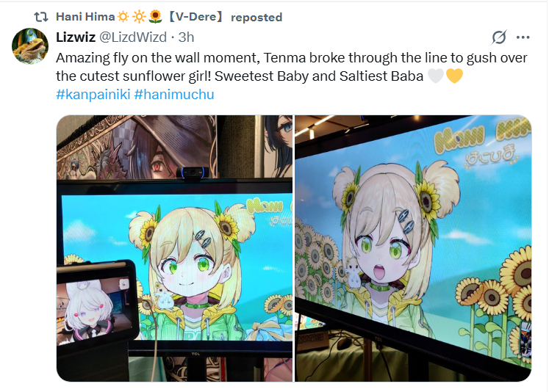Click the sunflower emoji in reposter name
Viewport: 549px width, 392px height.
[155, 16]
